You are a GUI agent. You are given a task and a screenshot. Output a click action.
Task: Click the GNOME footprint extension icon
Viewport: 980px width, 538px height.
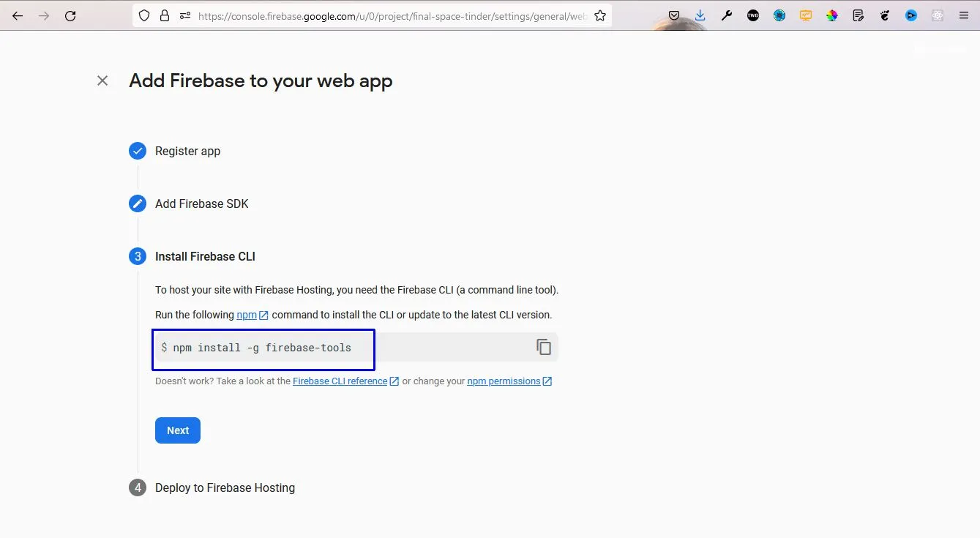885,15
